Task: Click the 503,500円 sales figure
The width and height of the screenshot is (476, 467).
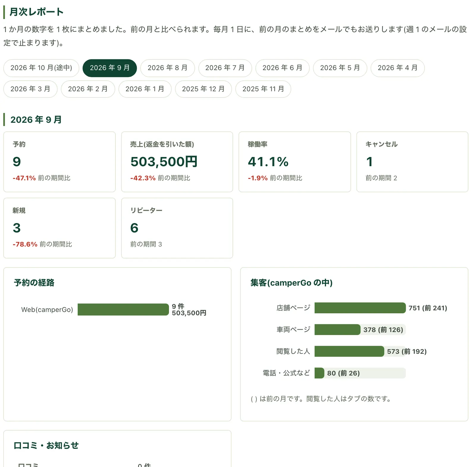Action: (x=164, y=162)
